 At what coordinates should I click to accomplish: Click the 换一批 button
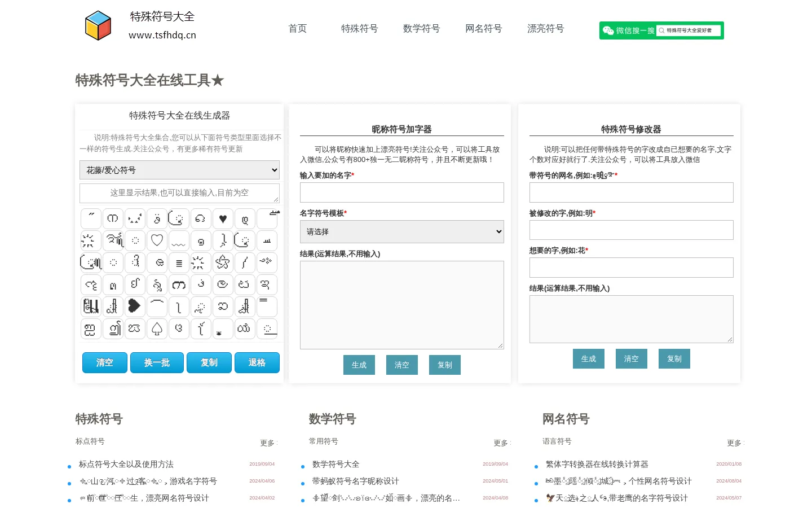coord(157,362)
